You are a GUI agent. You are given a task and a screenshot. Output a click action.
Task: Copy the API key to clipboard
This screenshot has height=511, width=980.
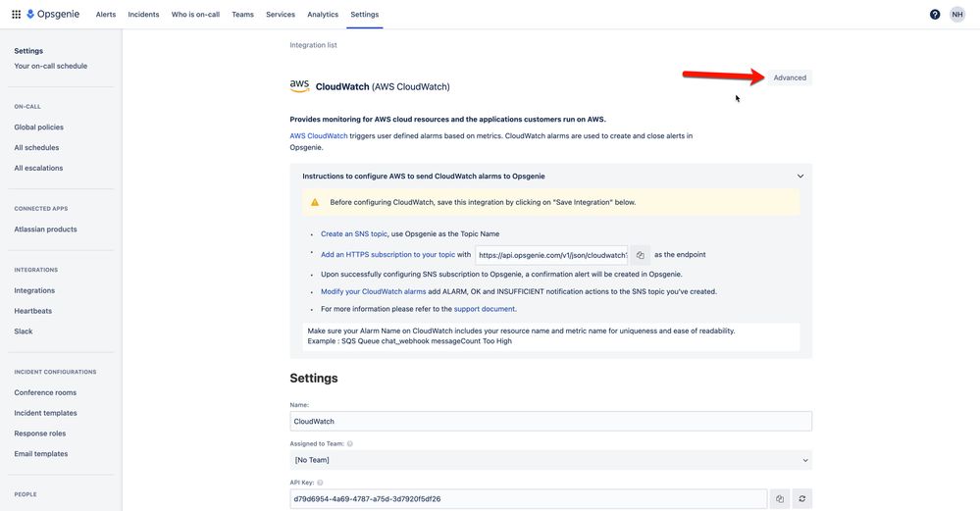pos(779,498)
